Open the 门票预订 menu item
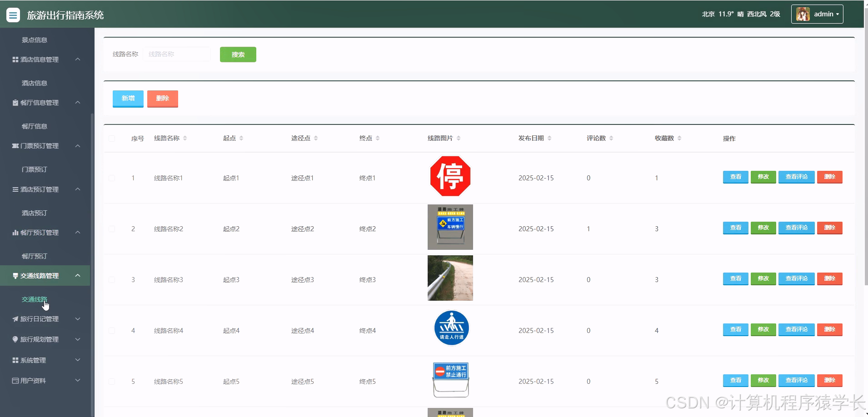 pos(35,169)
